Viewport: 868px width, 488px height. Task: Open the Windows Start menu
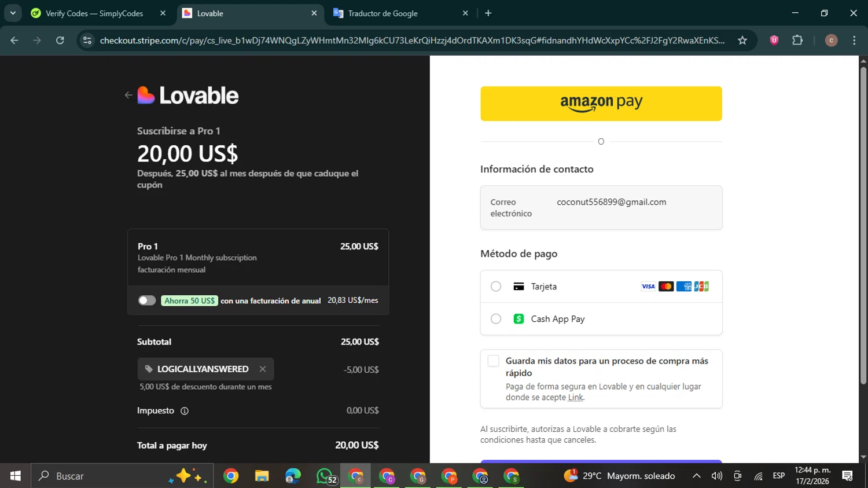pos(16,476)
